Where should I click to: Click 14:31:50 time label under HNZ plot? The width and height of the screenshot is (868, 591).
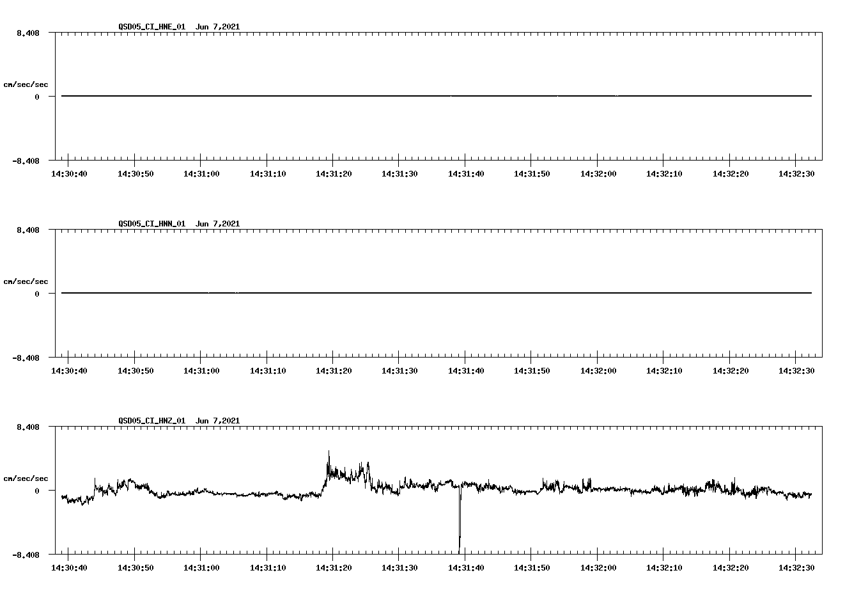tap(532, 567)
